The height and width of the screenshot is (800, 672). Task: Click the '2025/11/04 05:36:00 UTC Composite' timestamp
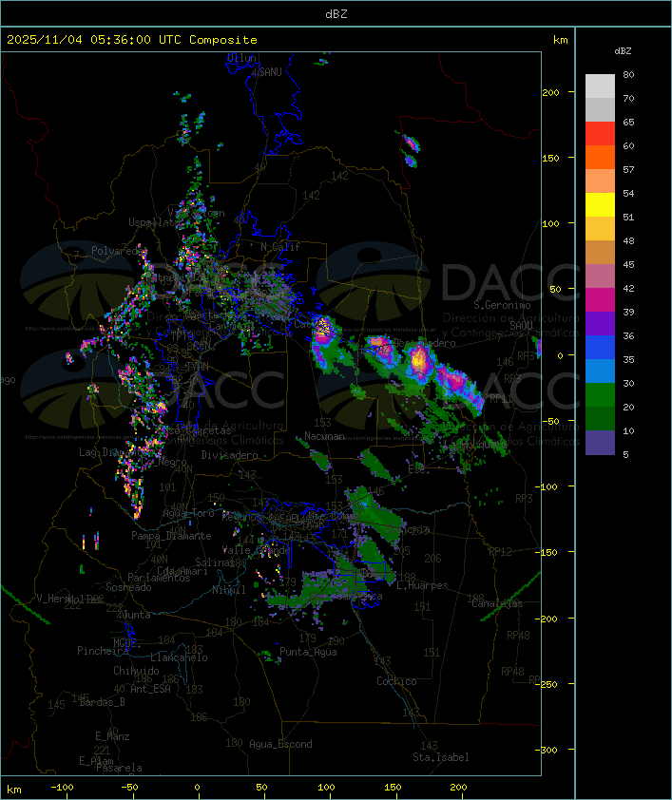pyautogui.click(x=132, y=40)
